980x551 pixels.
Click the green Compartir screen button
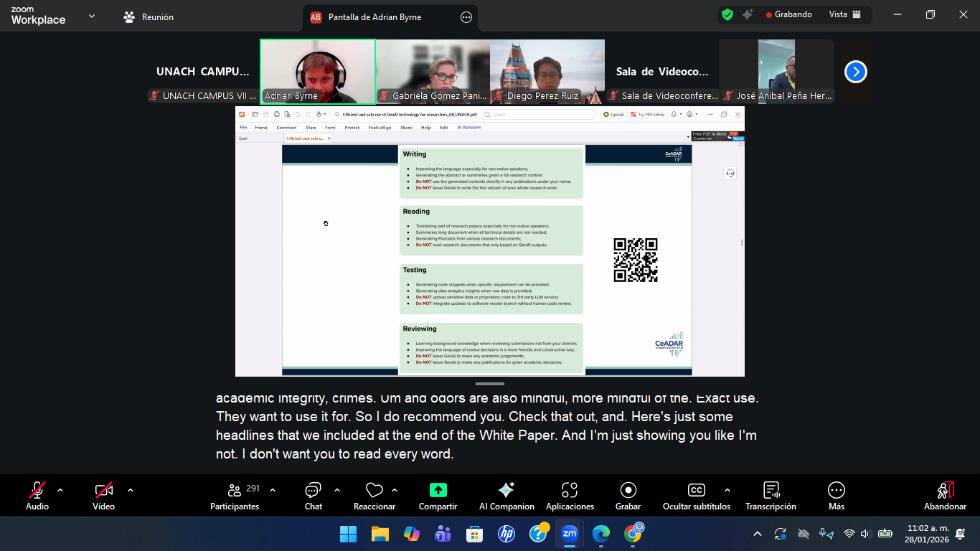pos(438,490)
